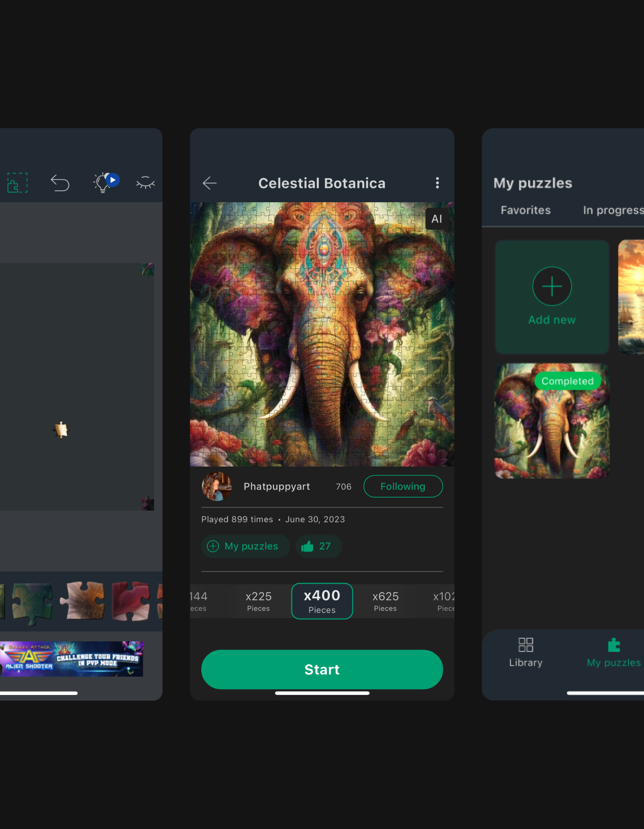Viewport: 644px width, 829px height.
Task: Switch to the Favorites tab
Action: (526, 210)
